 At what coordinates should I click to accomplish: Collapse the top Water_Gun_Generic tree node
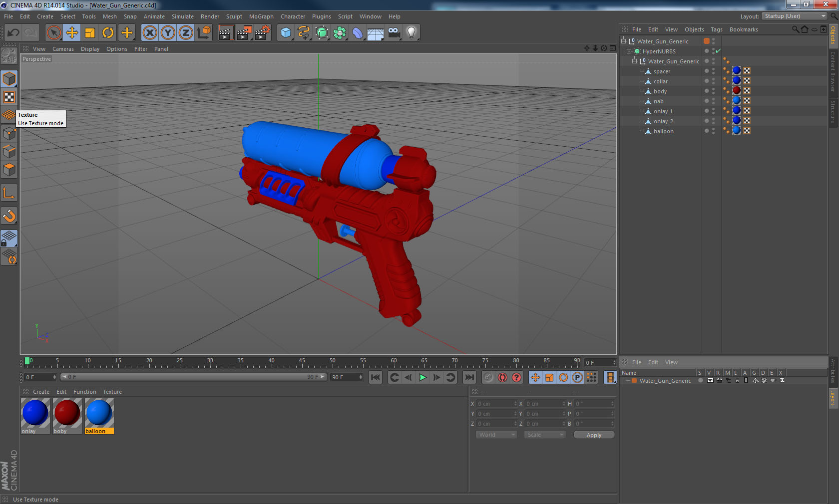click(623, 41)
